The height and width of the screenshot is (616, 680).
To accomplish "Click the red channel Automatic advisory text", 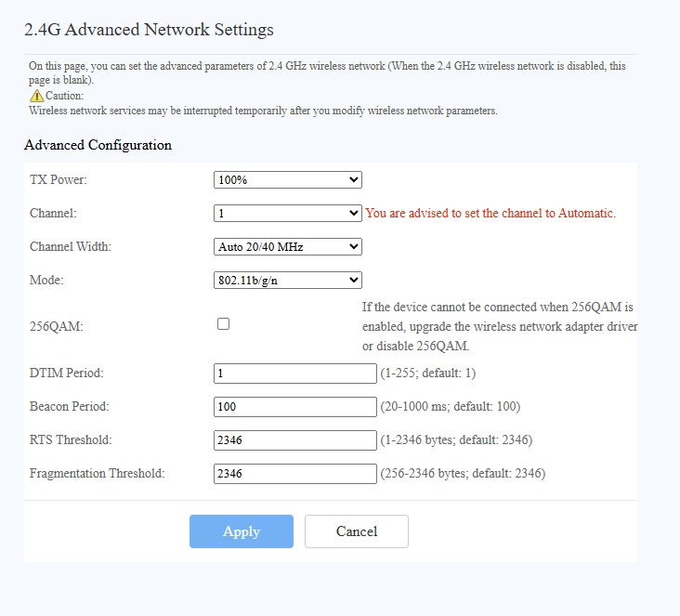I will click(x=490, y=214).
